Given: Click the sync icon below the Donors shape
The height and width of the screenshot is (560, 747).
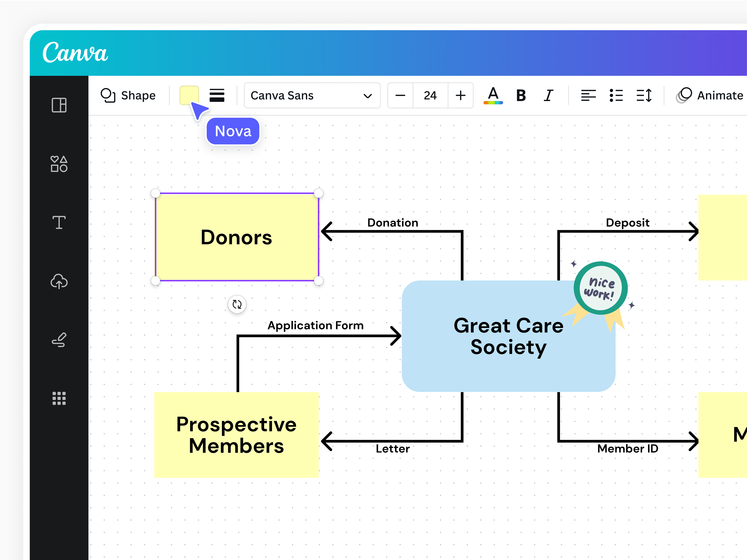Looking at the screenshot, I should (237, 304).
